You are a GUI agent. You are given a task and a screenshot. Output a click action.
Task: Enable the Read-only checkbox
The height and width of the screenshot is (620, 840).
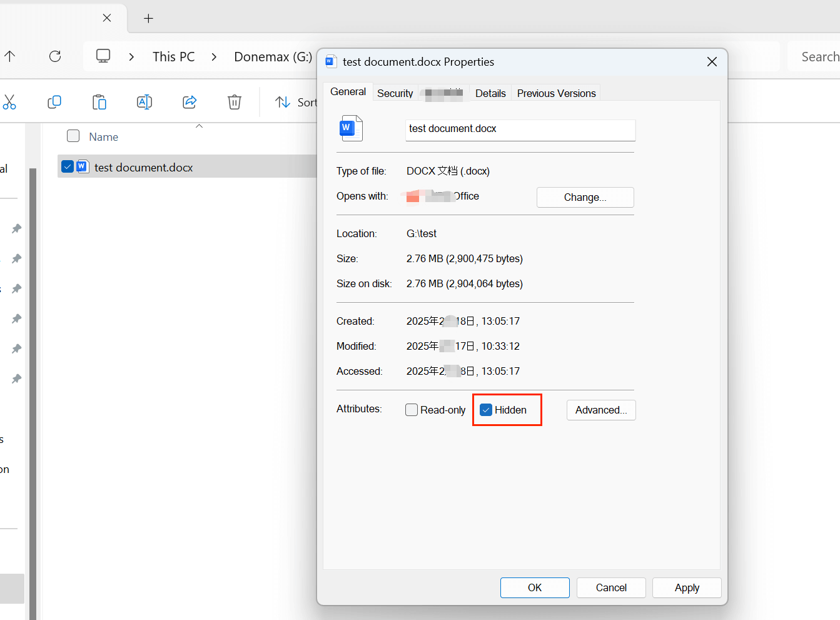[x=412, y=409]
